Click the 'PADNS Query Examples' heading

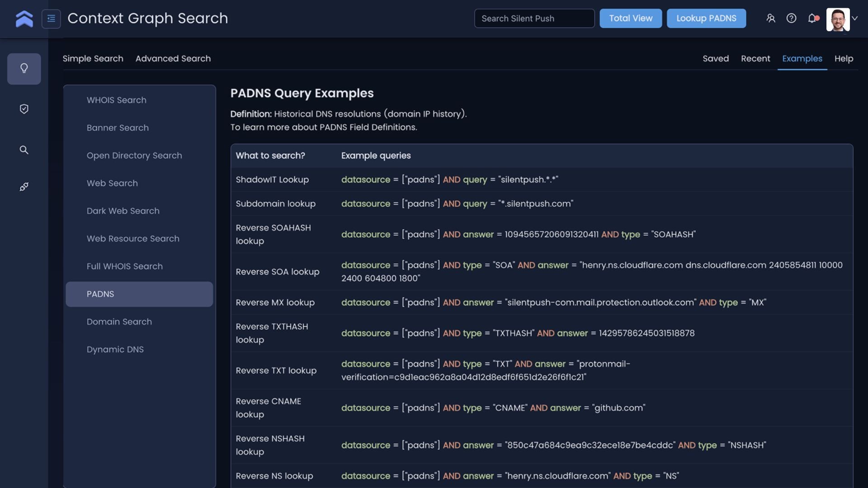coord(302,94)
